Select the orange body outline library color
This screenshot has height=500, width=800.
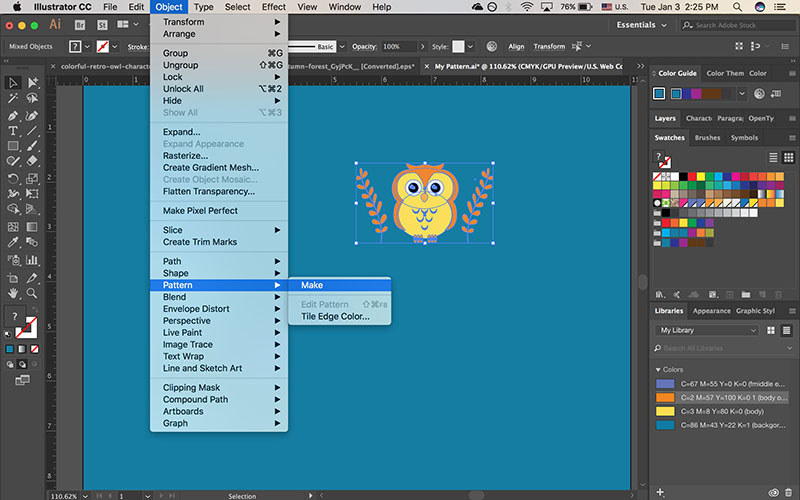coord(721,397)
